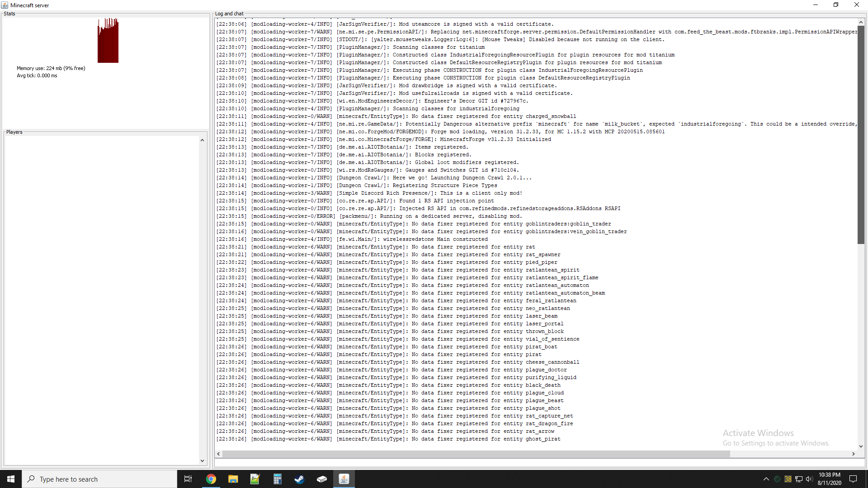Click the packmenu ERROR log line
868x488 pixels.
click(x=369, y=216)
